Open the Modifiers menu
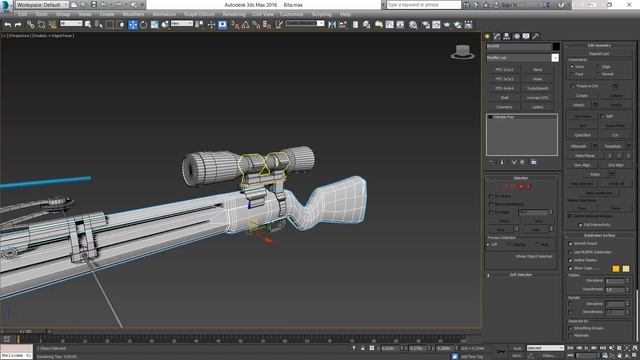The height and width of the screenshot is (360, 640). (x=133, y=14)
